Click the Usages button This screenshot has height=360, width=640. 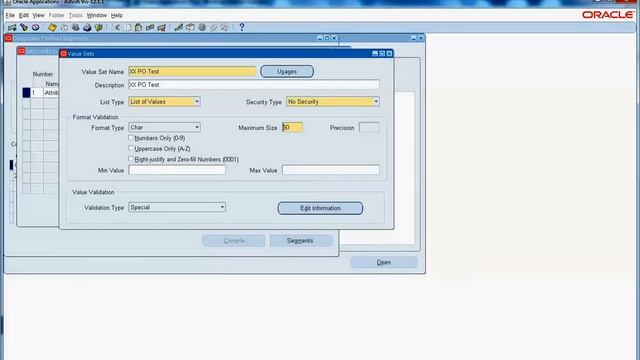click(x=287, y=71)
